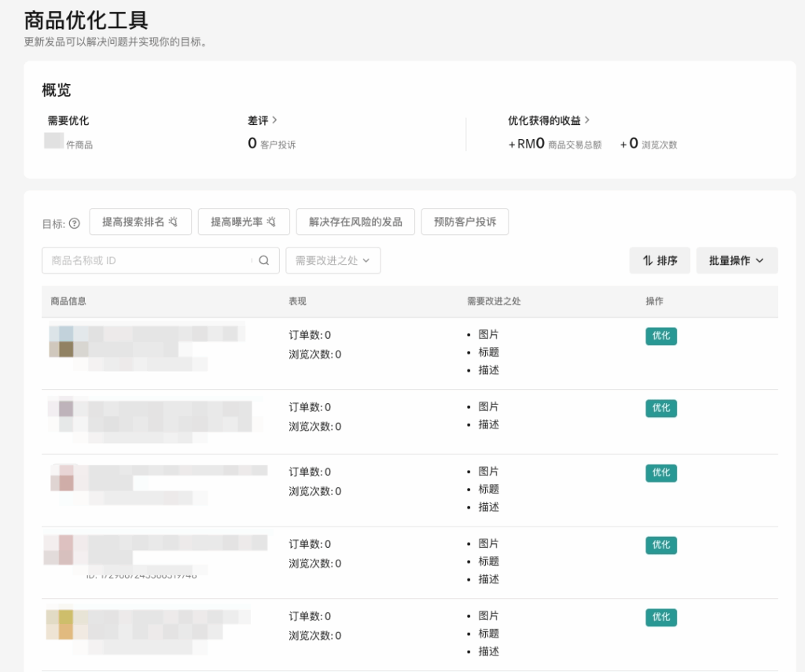Select the 提高曝光率 goal tab
The height and width of the screenshot is (672, 805).
coord(244,222)
